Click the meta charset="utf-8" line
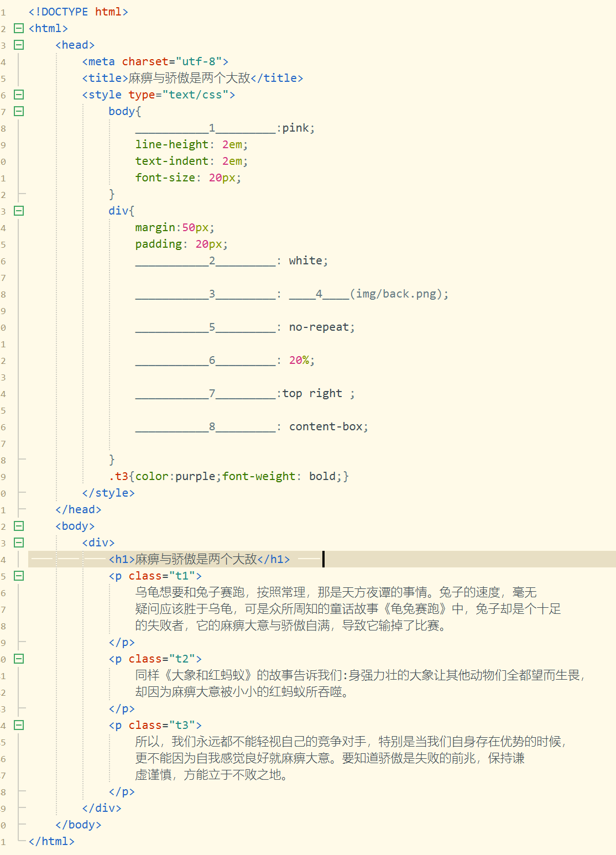This screenshot has height=855, width=616. pyautogui.click(x=155, y=61)
